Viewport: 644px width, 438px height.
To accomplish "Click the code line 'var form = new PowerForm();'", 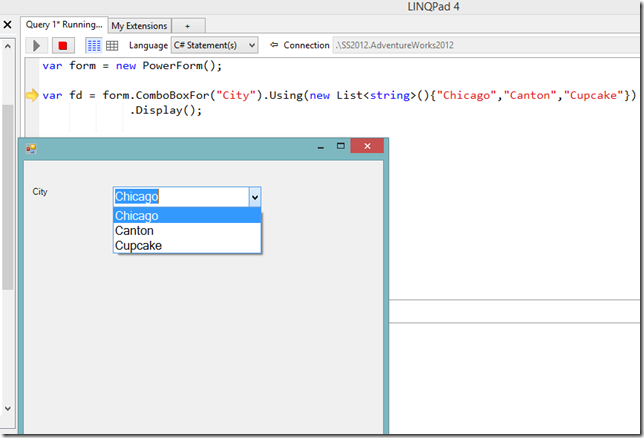I will point(132,66).
